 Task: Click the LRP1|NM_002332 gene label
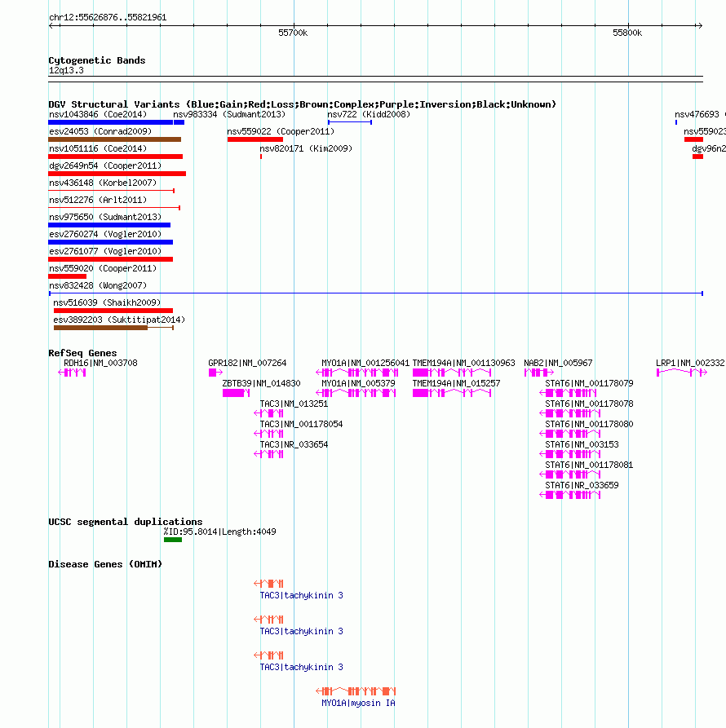(x=690, y=363)
